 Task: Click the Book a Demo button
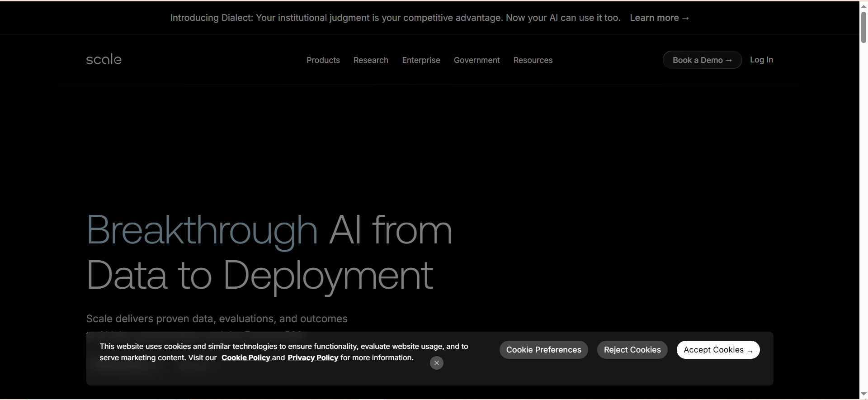[702, 60]
